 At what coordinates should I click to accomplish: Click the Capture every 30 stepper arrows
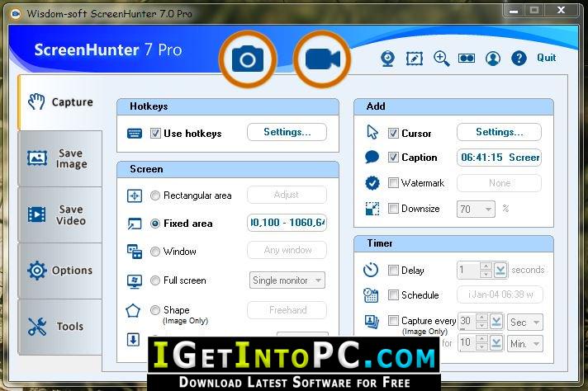(481, 322)
